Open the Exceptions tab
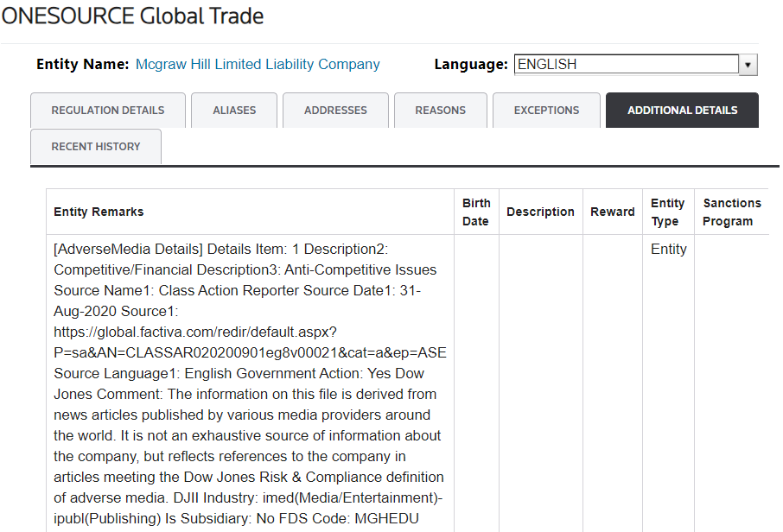Viewport: 783px width, 532px height. pos(546,111)
